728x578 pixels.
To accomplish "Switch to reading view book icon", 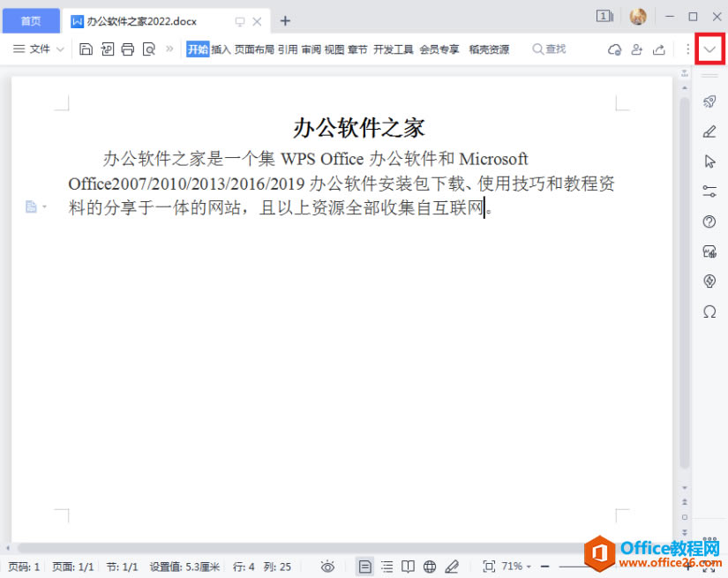I will (408, 567).
